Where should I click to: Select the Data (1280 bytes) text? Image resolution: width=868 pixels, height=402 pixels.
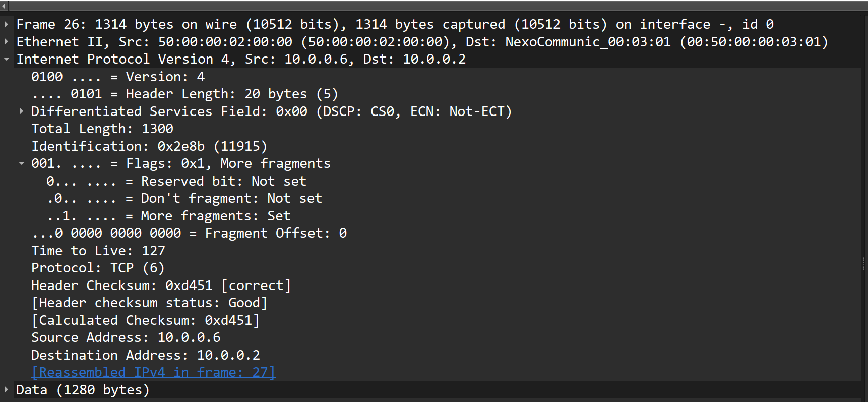click(83, 390)
